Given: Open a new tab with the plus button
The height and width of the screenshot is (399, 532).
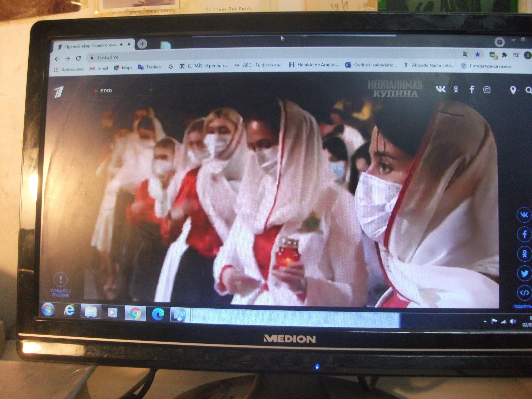Looking at the screenshot, I should tap(142, 44).
